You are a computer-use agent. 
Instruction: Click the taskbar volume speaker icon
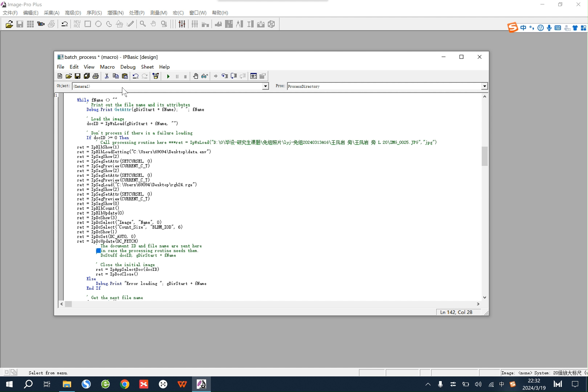478,384
